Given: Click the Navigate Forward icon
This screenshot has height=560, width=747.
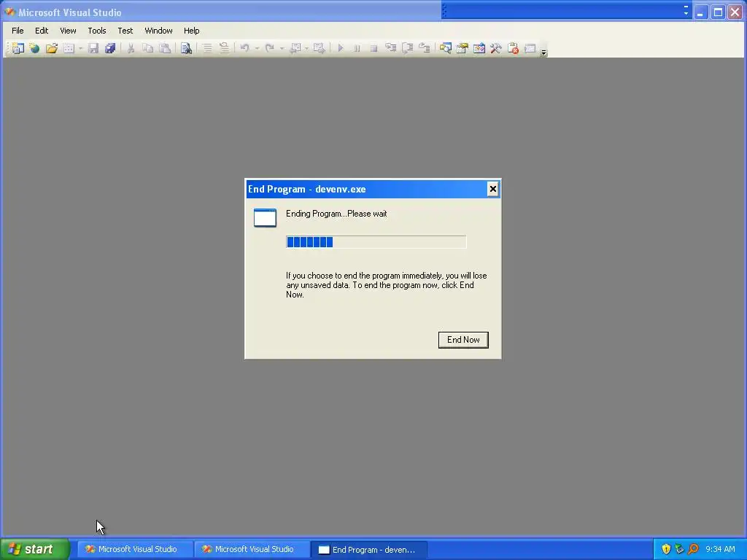Looking at the screenshot, I should [x=320, y=48].
